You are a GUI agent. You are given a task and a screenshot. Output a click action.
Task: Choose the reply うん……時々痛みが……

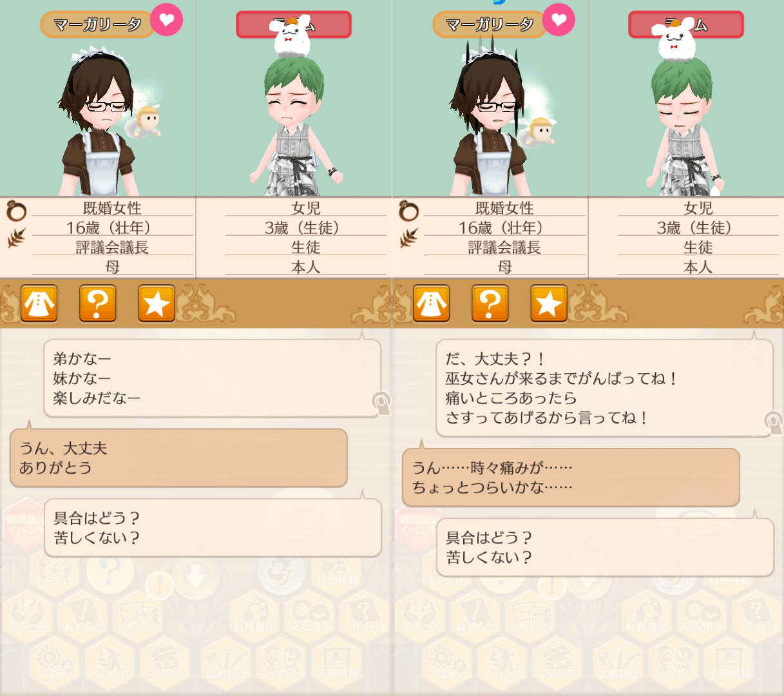[x=571, y=478]
